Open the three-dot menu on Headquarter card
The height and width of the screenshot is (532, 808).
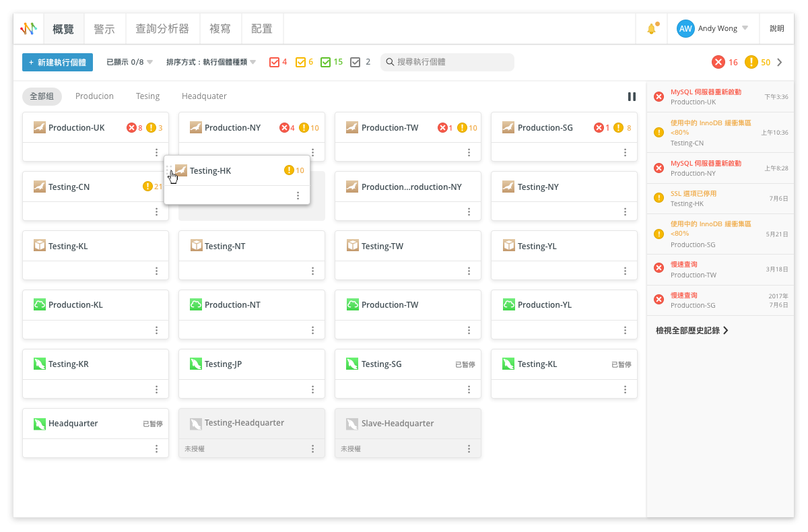(156, 448)
